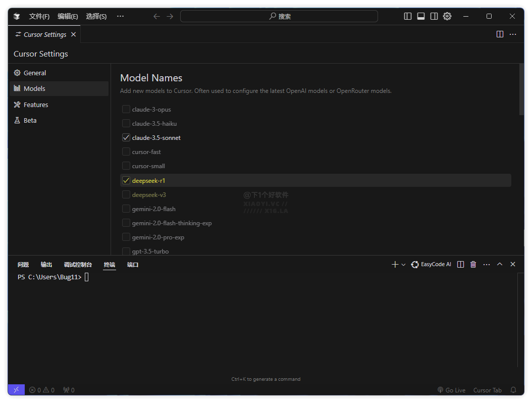Open Cursor settings gear icon

click(x=447, y=16)
